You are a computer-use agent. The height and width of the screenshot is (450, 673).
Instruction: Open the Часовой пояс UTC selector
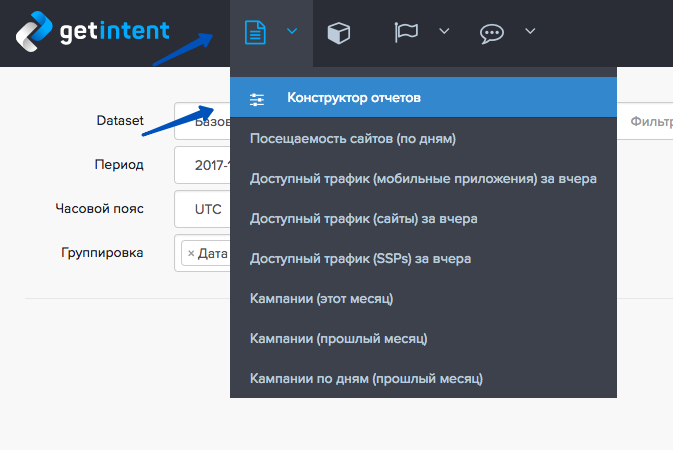[202, 209]
